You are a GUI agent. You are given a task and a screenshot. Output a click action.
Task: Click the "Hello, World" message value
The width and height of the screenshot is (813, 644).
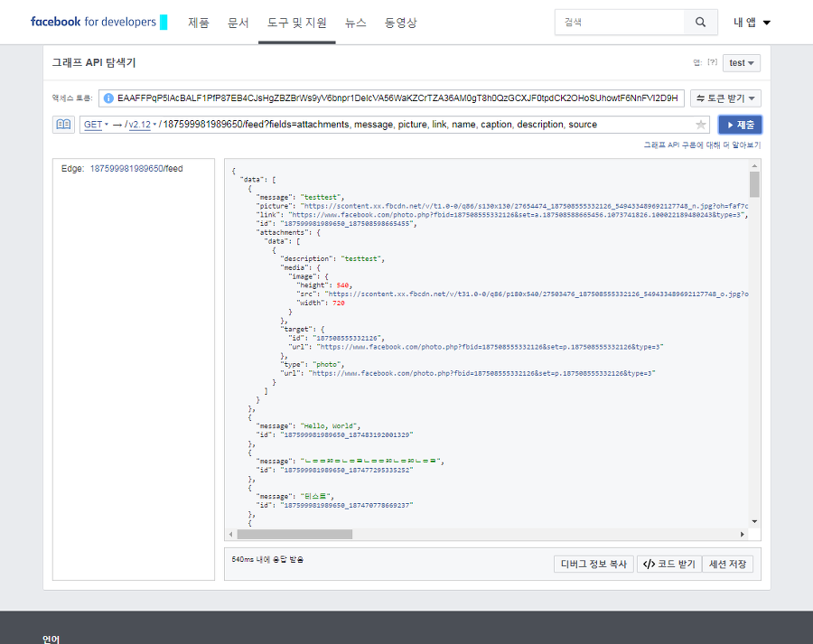pos(329,426)
